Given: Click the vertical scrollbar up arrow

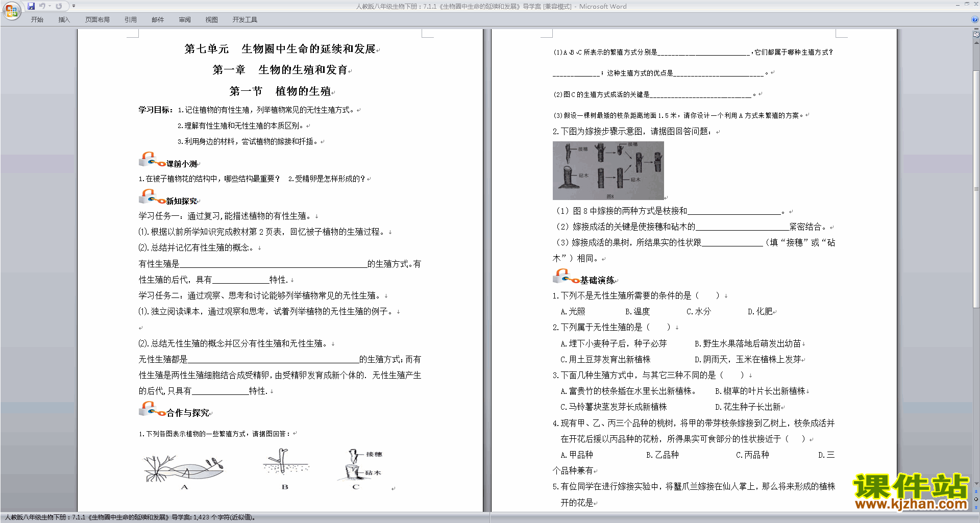Looking at the screenshot, I should click(x=976, y=43).
